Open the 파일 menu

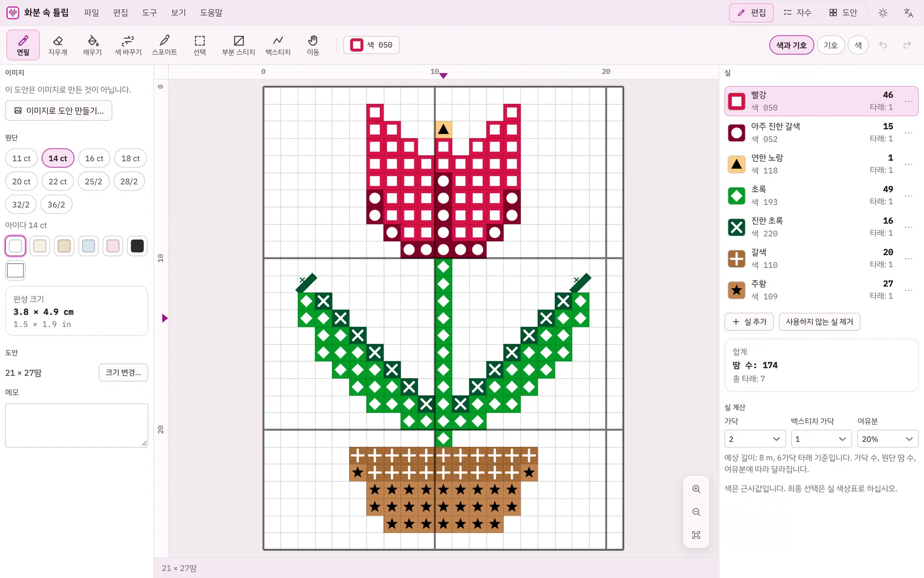[x=91, y=13]
